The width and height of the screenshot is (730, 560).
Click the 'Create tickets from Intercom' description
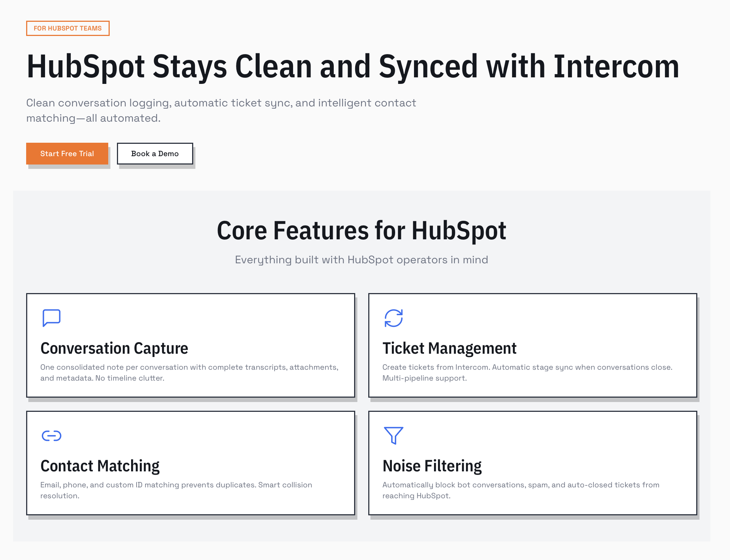click(x=527, y=373)
